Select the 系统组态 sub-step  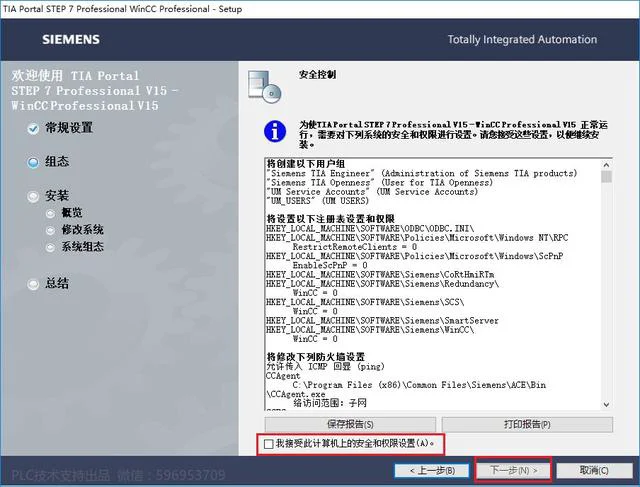point(82,247)
